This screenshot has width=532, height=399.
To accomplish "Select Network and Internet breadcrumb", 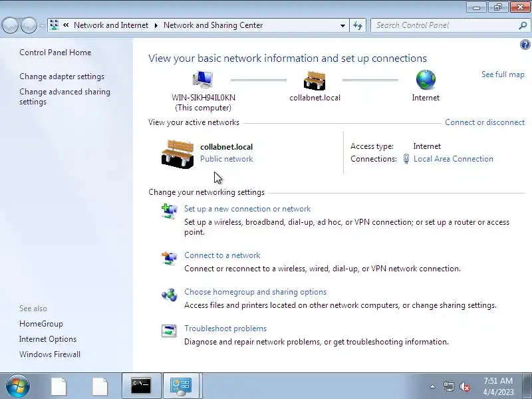I will pos(111,25).
